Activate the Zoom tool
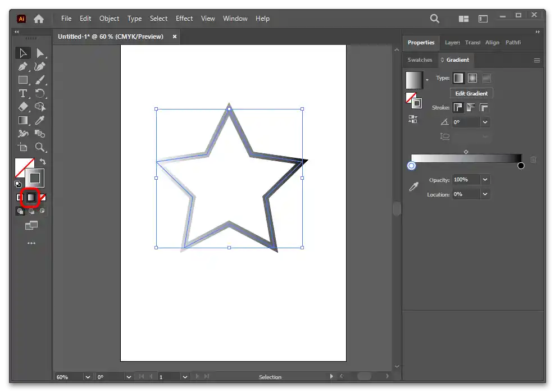Image resolution: width=555 pixels, height=392 pixels. pyautogui.click(x=40, y=147)
